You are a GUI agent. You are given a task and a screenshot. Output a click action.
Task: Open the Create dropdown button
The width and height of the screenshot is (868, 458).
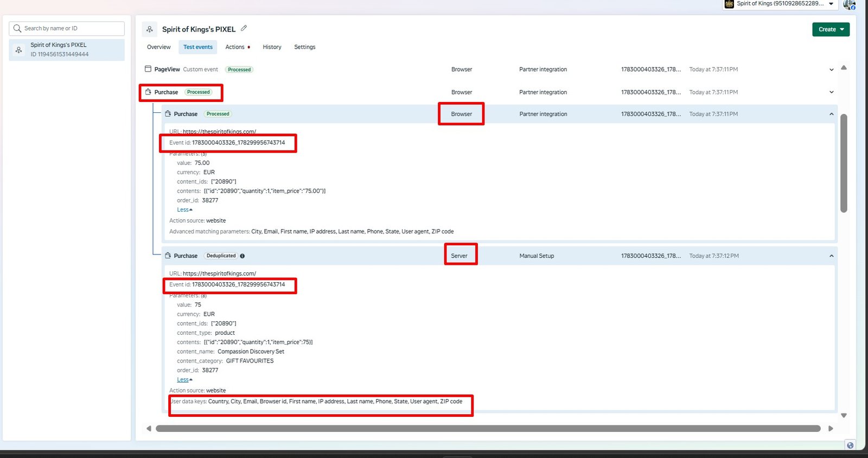click(831, 29)
